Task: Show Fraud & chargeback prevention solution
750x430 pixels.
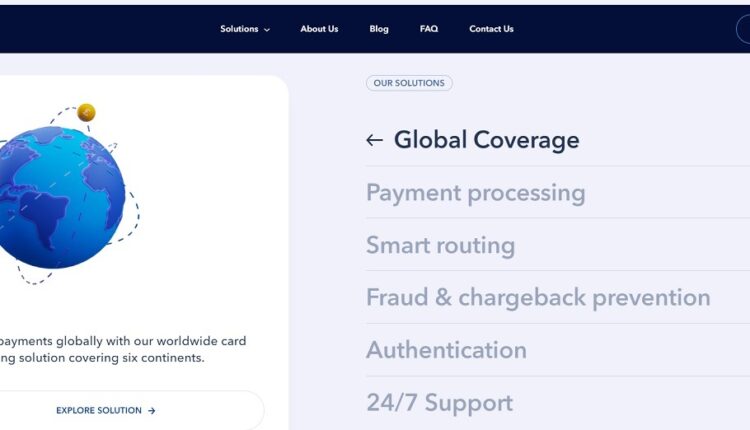Action: point(538,297)
